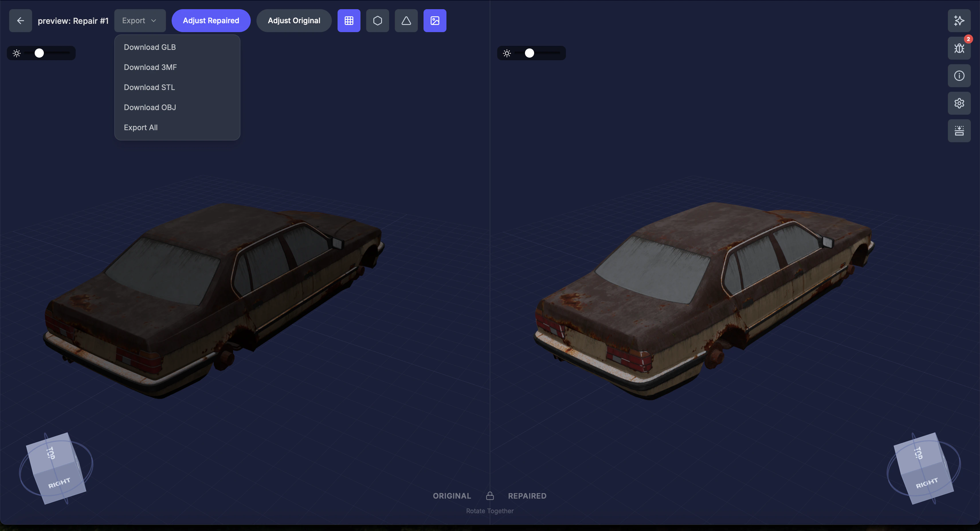Click the sparkles icon at top right
980x531 pixels.
tap(959, 21)
